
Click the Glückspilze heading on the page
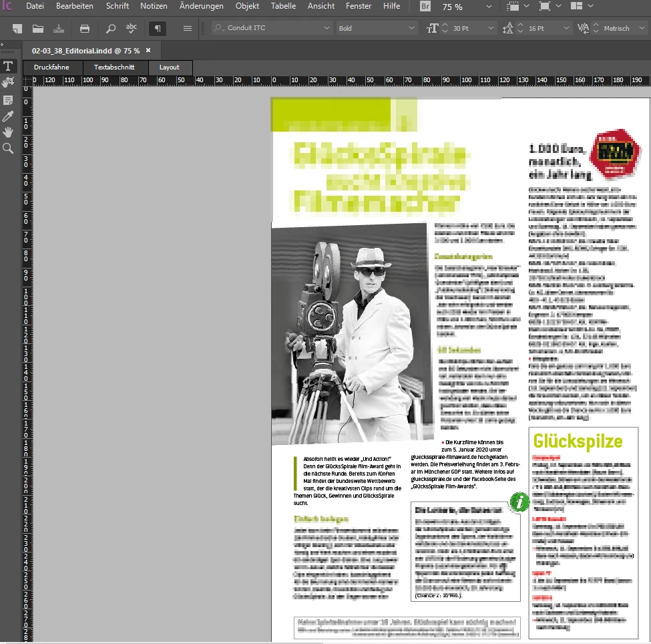578,441
